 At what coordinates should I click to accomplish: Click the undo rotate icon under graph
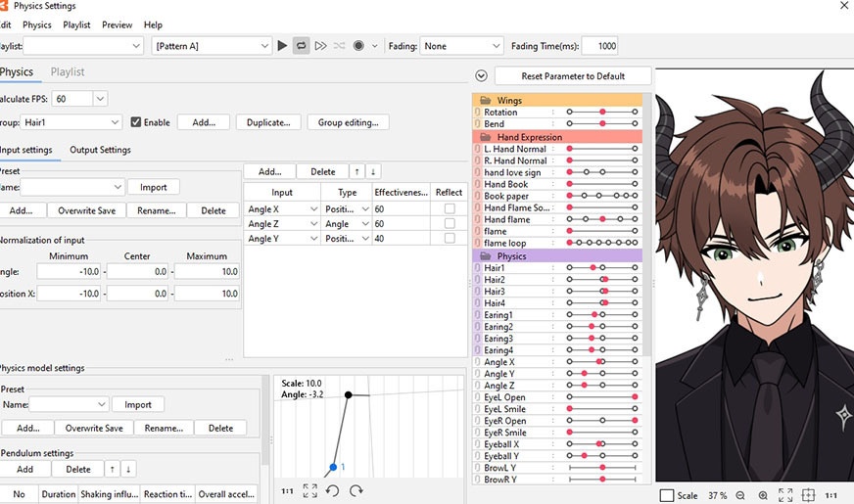332,491
